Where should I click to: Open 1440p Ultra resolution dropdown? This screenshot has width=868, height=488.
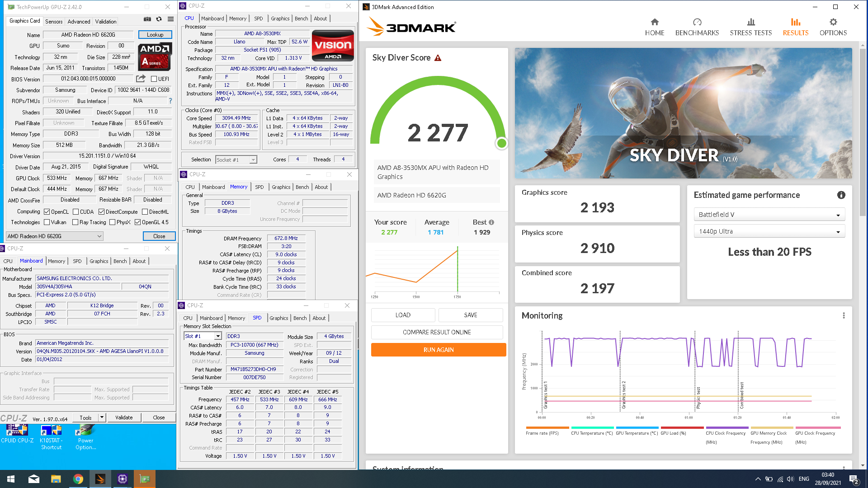point(769,231)
